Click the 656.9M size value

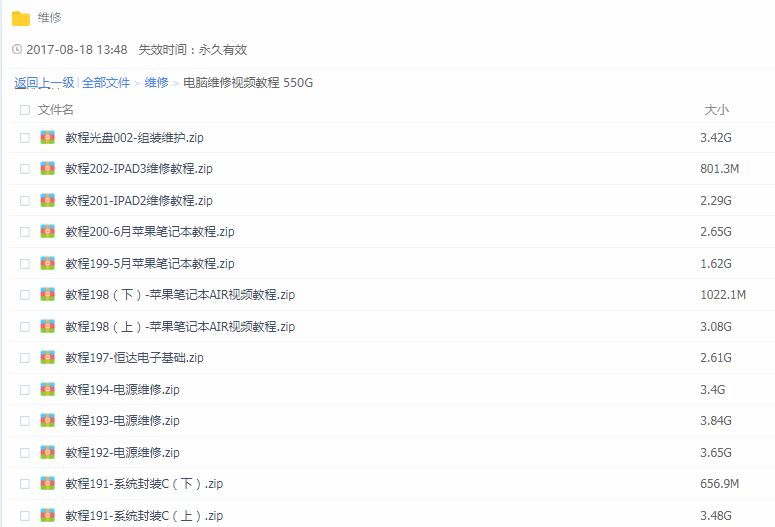click(720, 483)
